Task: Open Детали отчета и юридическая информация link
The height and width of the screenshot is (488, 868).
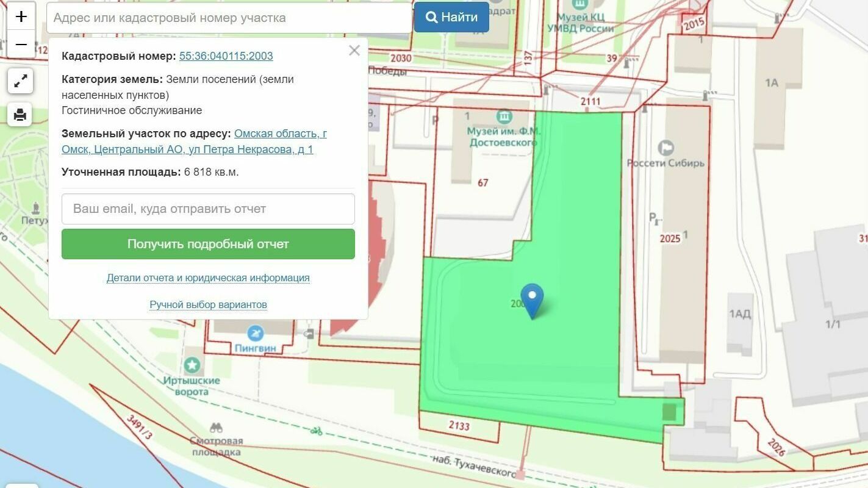Action: coord(208,278)
